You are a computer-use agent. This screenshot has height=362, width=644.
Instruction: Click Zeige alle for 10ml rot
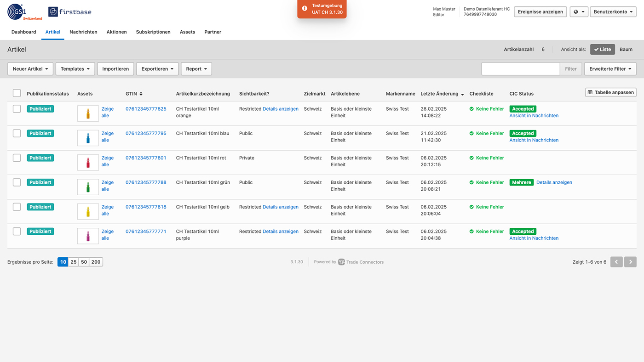pyautogui.click(x=107, y=161)
